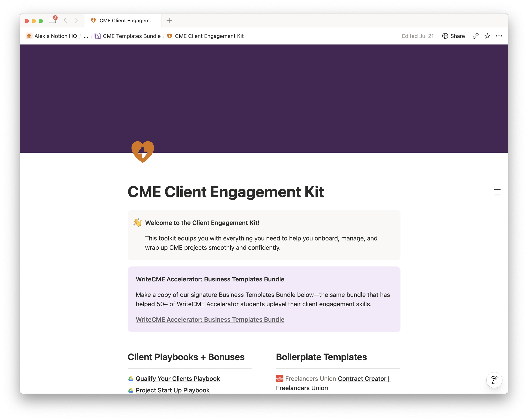Image resolution: width=528 pixels, height=420 pixels.
Task: Click the bold Business Templates Bundle callout title
Action: tap(210, 279)
